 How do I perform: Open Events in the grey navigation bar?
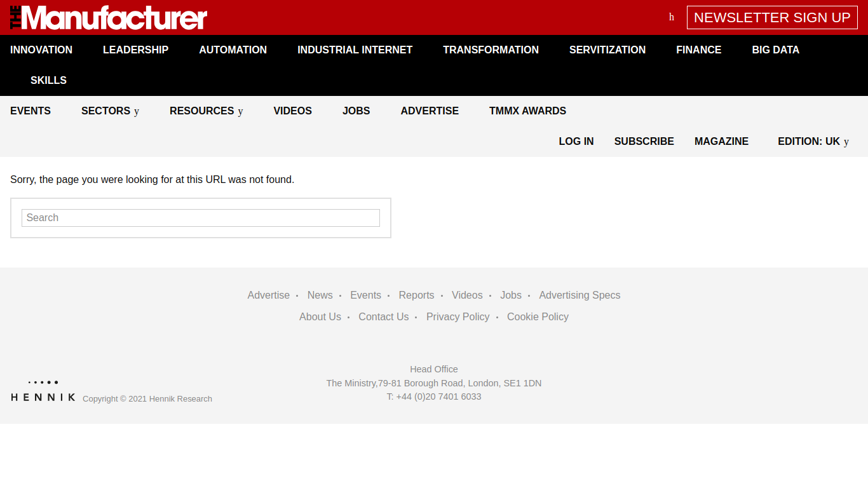pyautogui.click(x=31, y=111)
